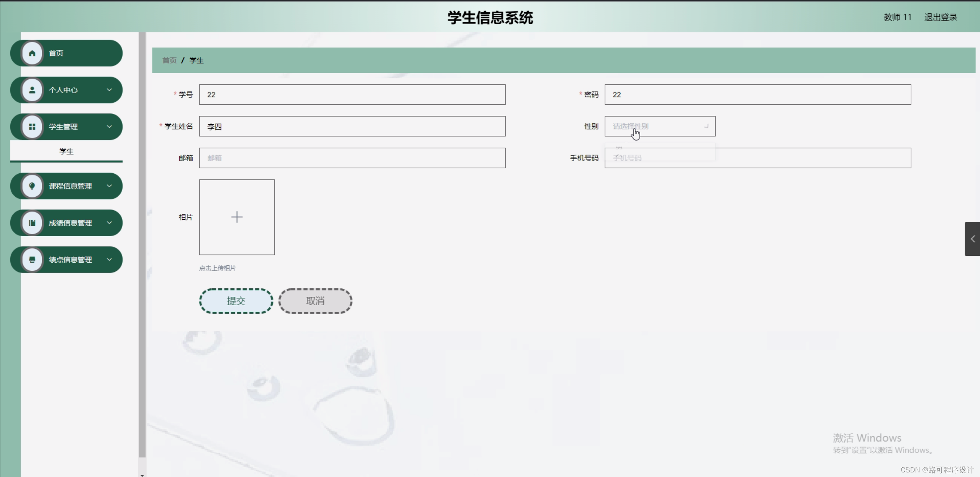Click 退出登录 to log out
Viewport: 980px width, 477px height.
[x=940, y=17]
